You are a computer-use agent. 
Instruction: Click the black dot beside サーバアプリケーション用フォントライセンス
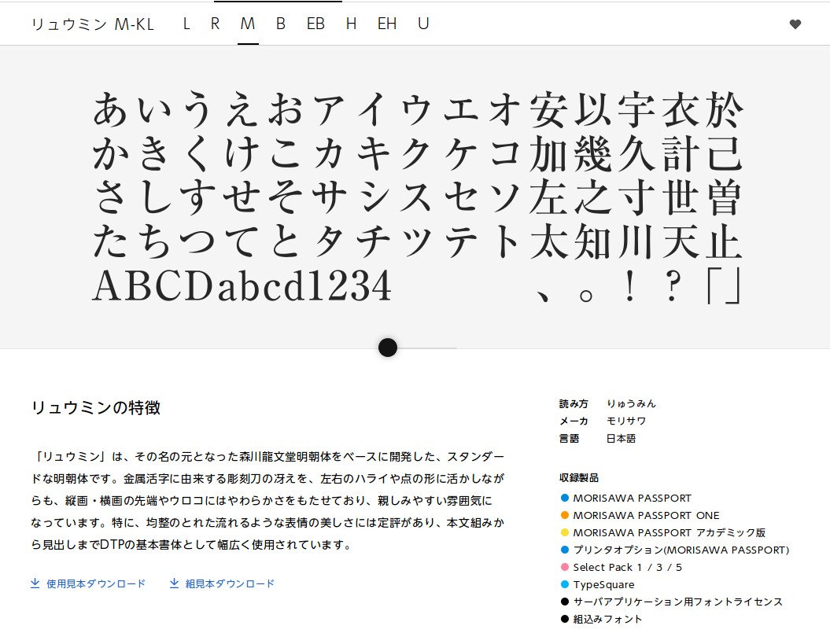click(x=564, y=602)
